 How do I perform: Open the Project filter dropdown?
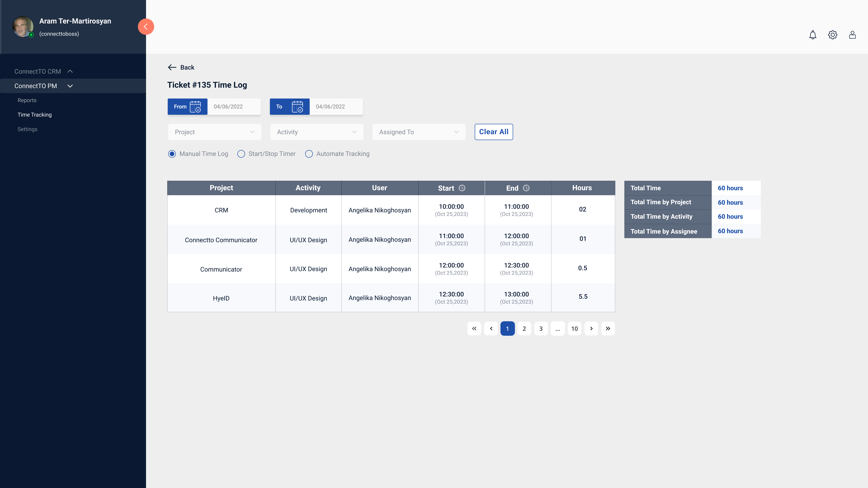(214, 132)
